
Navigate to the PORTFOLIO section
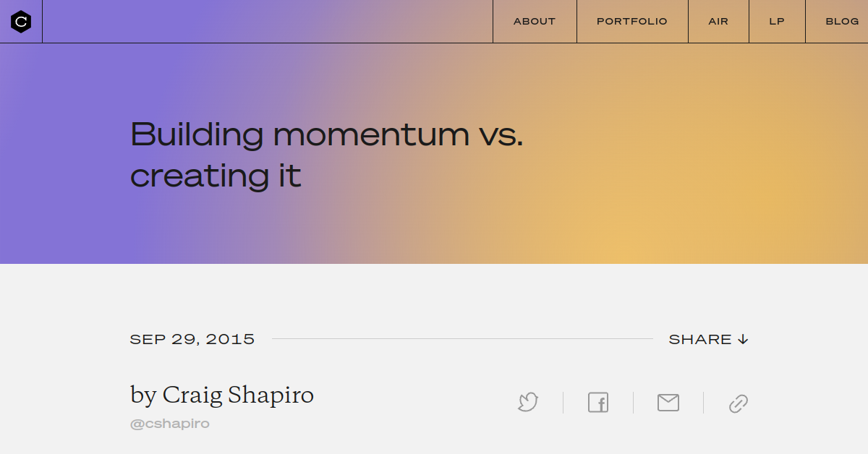pyautogui.click(x=632, y=21)
